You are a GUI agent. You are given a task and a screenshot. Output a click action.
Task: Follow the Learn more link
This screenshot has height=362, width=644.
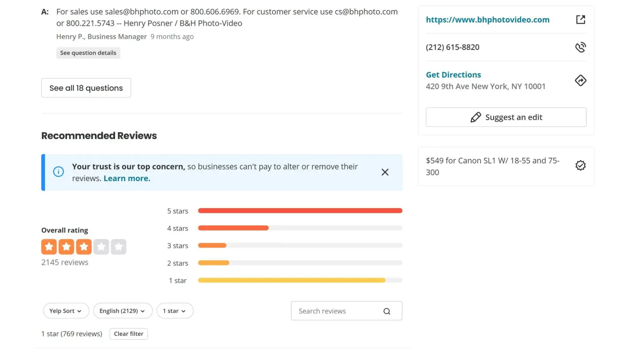click(x=126, y=178)
